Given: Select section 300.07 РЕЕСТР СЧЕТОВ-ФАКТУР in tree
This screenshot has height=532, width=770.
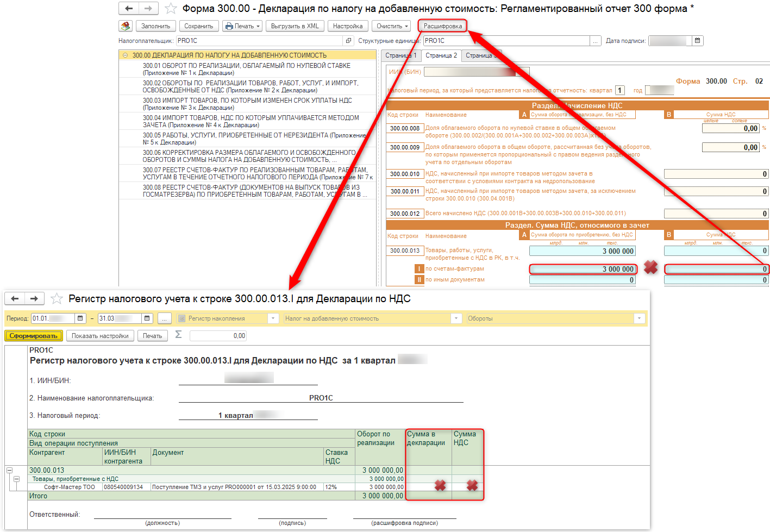Looking at the screenshot, I should click(x=255, y=173).
